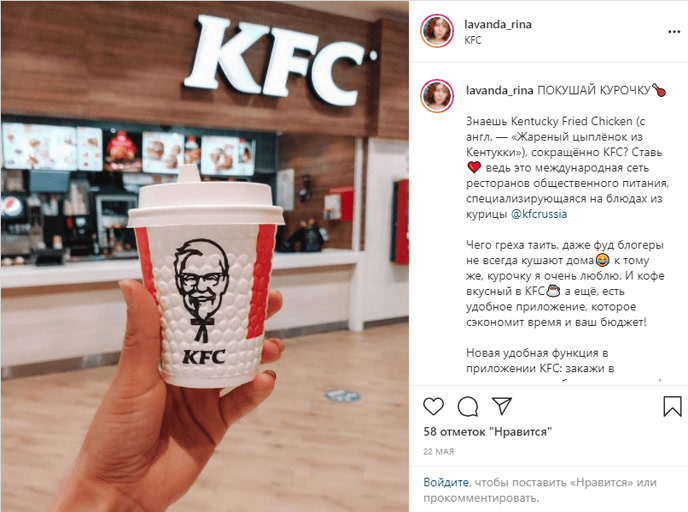This screenshot has width=688, height=512.
Task: Click the KFC coffee cup photo
Action: tap(205, 256)
